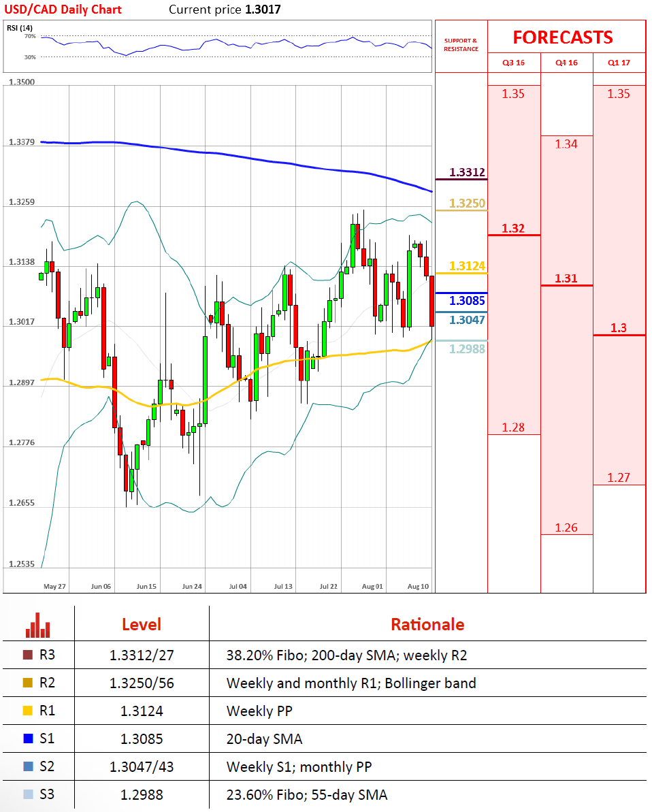The width and height of the screenshot is (652, 812).
Task: Click the R1 yellow color swatch
Action: pos(28,711)
